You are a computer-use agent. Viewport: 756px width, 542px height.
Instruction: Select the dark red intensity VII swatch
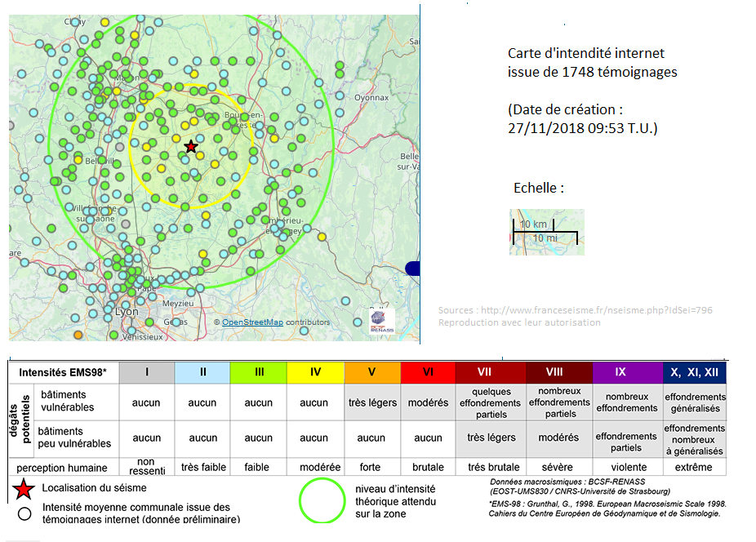pyautogui.click(x=491, y=372)
